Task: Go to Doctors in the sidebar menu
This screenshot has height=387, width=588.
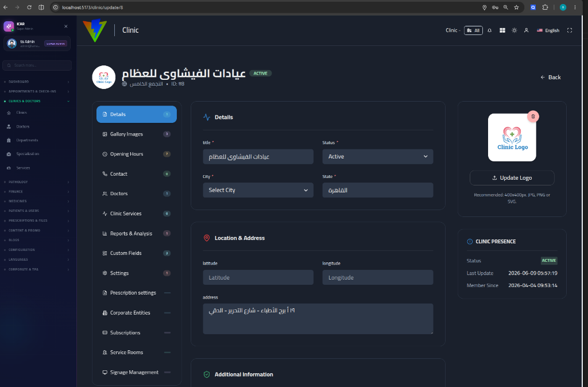Action: 22,127
